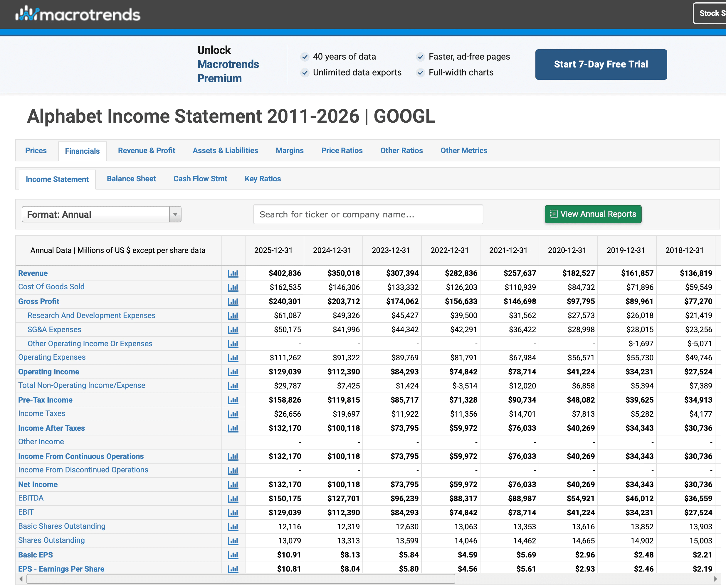
Task: Open the Basic EPS chart icon
Action: pos(233,555)
